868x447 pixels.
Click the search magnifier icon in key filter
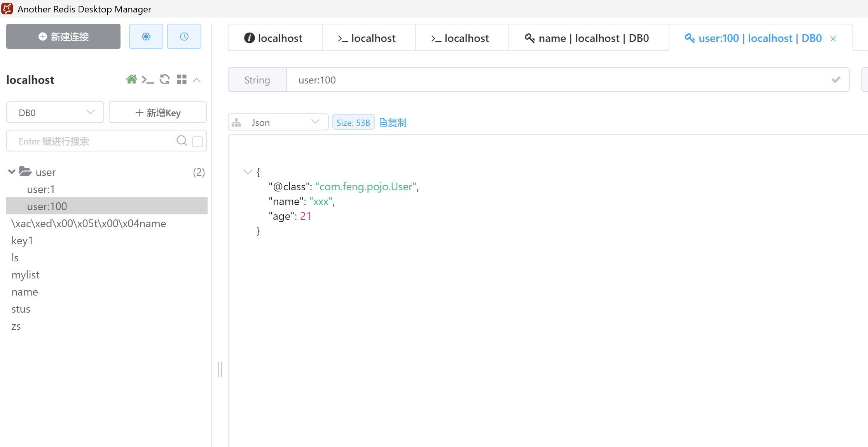coord(182,141)
